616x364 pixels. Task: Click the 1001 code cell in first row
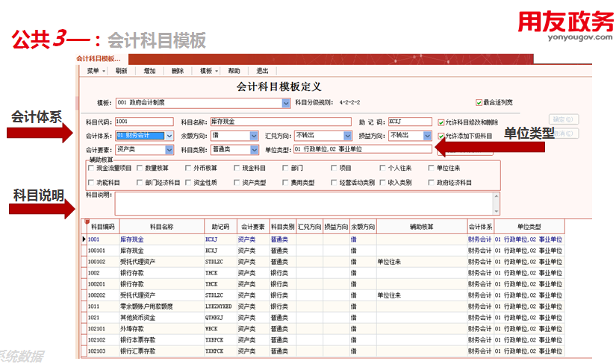coord(103,239)
